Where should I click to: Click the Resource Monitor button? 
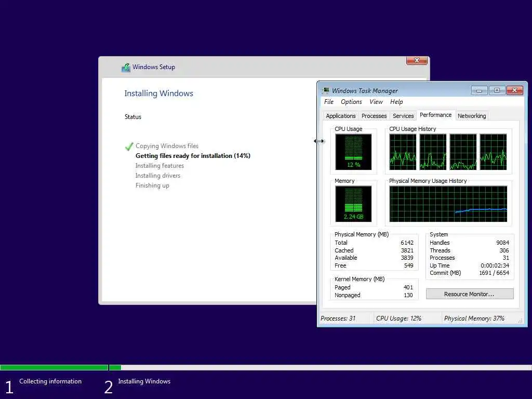click(x=470, y=294)
